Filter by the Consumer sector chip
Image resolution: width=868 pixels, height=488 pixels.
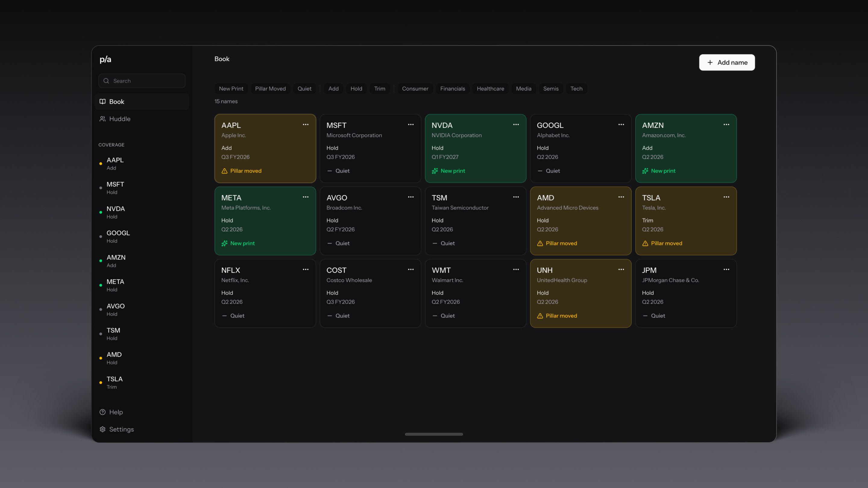(415, 89)
